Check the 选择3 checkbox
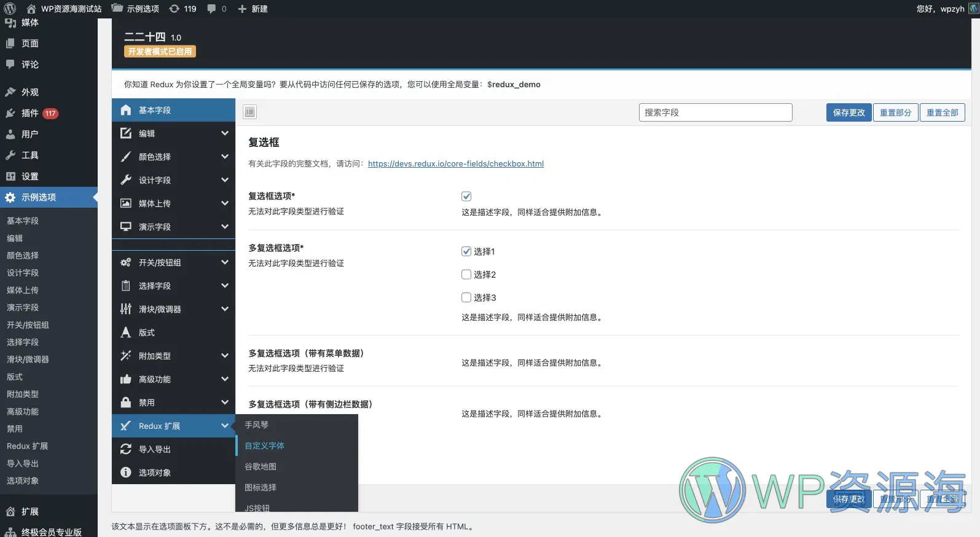 [466, 297]
